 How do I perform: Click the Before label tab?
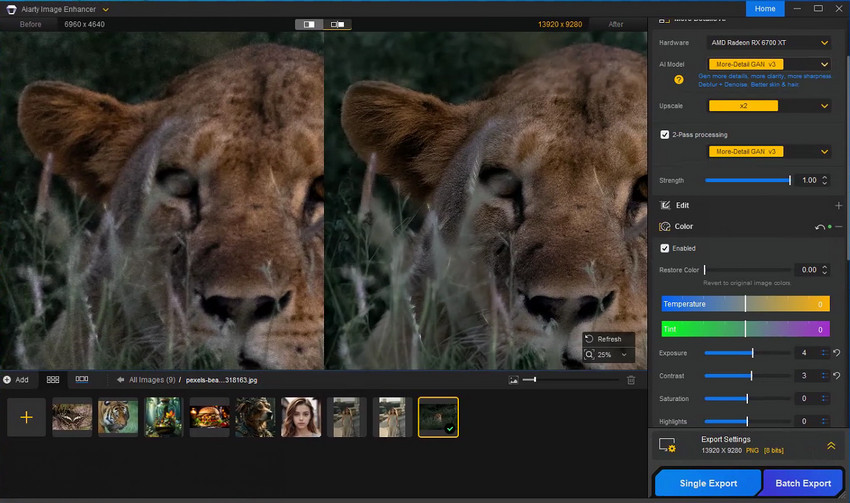pos(30,24)
